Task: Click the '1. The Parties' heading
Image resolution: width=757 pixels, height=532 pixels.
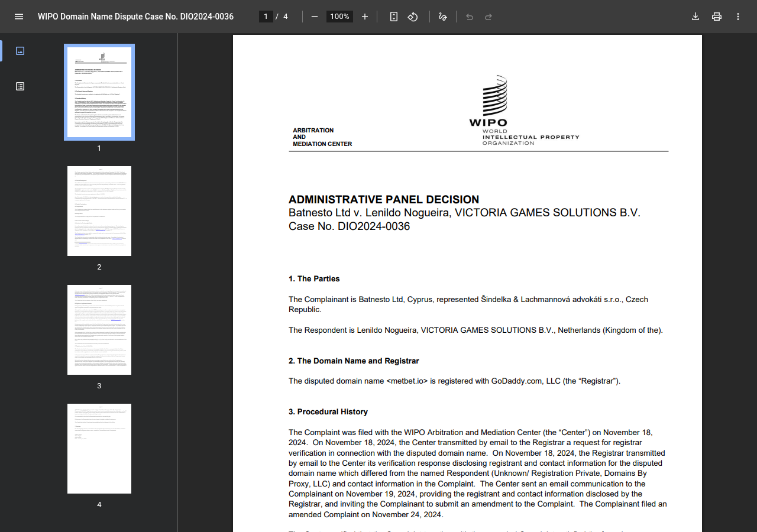Action: (x=314, y=279)
